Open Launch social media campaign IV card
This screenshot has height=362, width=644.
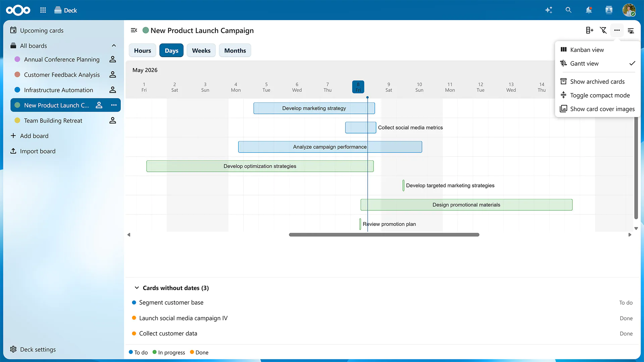[x=183, y=318]
